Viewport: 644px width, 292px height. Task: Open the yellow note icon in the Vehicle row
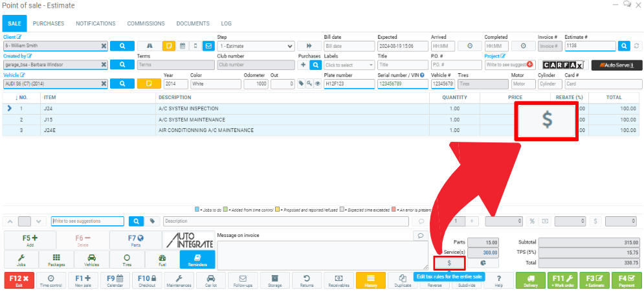pyautogui.click(x=147, y=84)
